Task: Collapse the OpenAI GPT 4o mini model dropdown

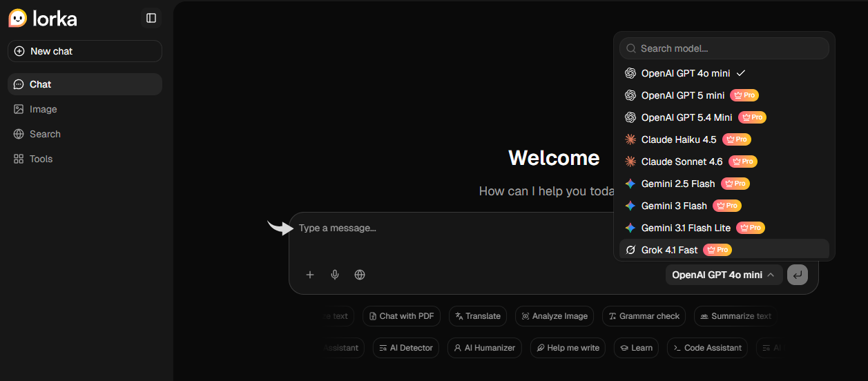Action: click(x=724, y=275)
